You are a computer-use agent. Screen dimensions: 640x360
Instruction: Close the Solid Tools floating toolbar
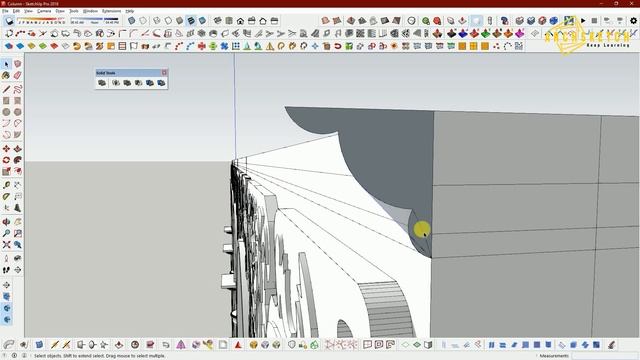click(164, 73)
